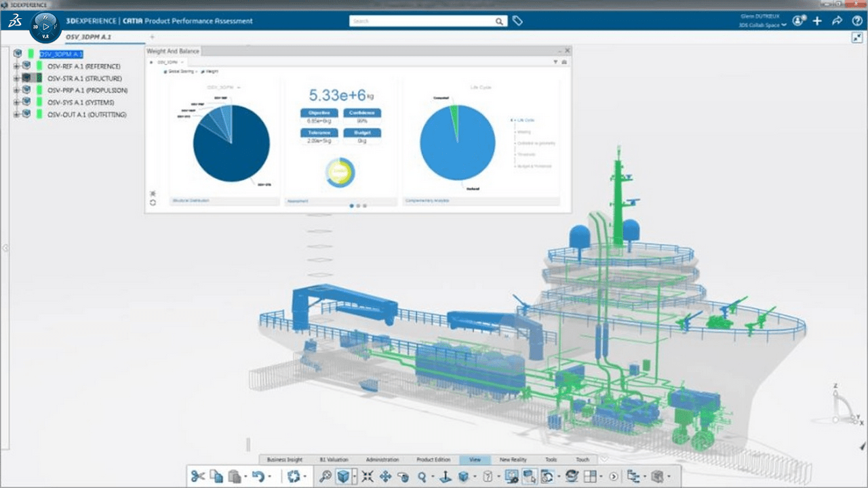Open the compass Play button

(45, 26)
